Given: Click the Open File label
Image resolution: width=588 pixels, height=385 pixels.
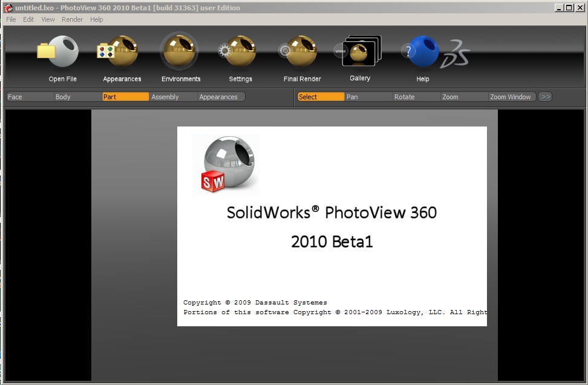Looking at the screenshot, I should pyautogui.click(x=63, y=79).
